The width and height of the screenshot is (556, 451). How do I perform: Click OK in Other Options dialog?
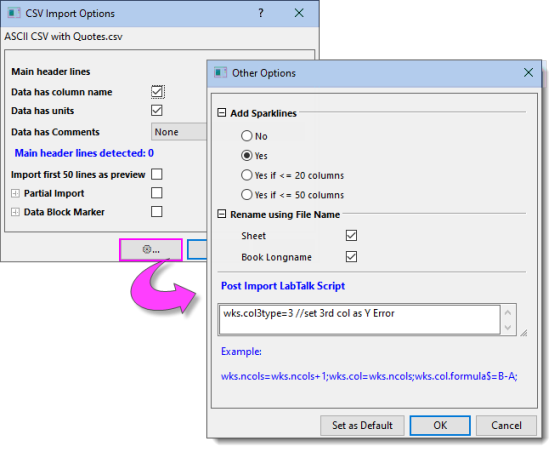pyautogui.click(x=440, y=425)
